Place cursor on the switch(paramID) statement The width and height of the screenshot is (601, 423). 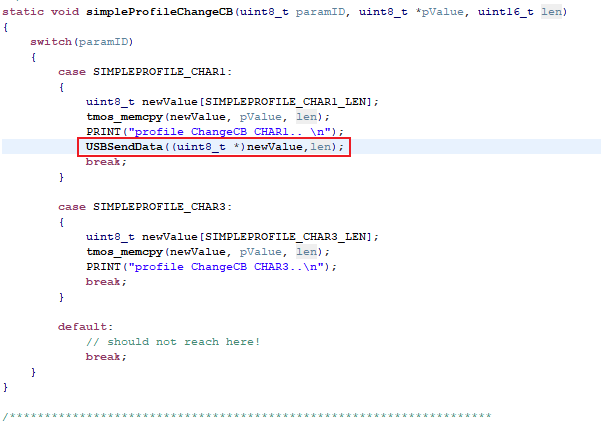[80, 42]
